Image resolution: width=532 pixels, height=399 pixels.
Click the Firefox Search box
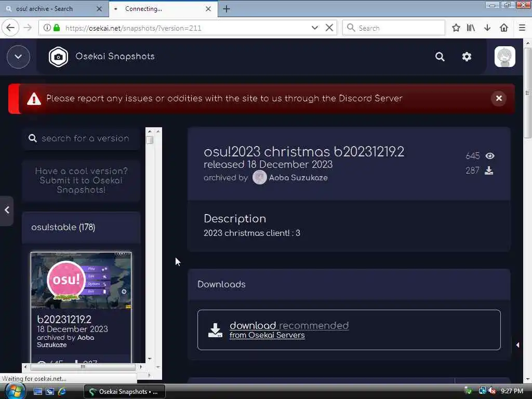[x=394, y=28]
